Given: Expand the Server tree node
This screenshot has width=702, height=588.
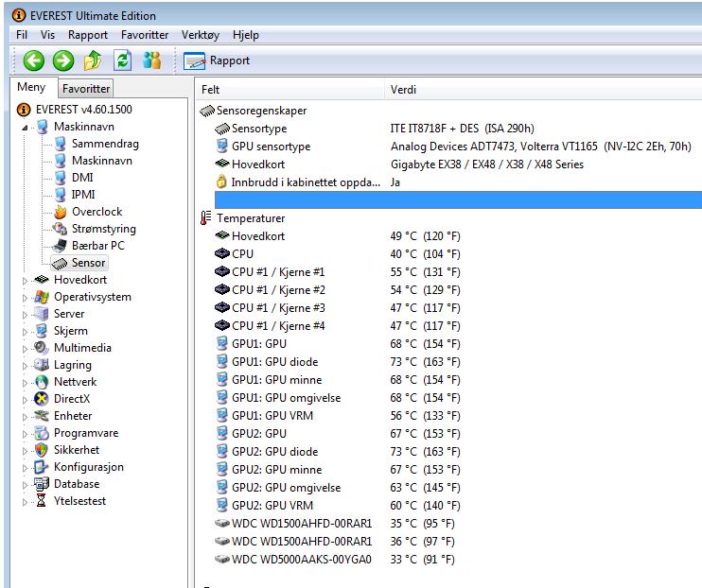Looking at the screenshot, I should [x=25, y=315].
